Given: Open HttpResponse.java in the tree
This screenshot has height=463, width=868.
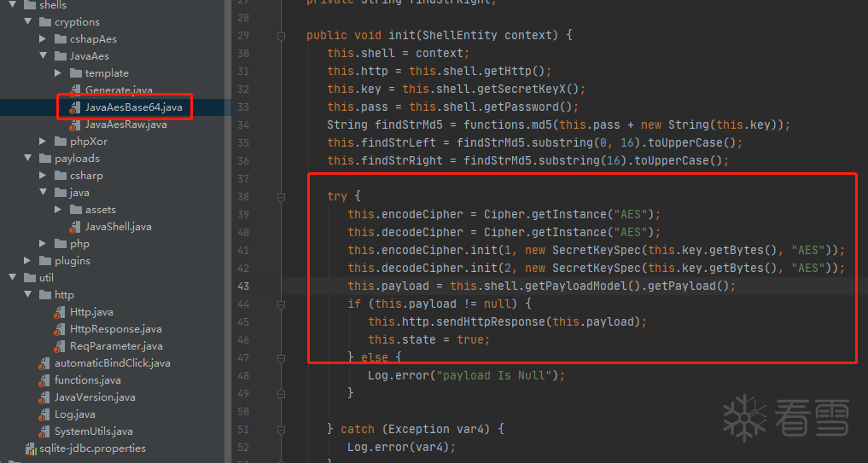Looking at the screenshot, I should click(116, 329).
